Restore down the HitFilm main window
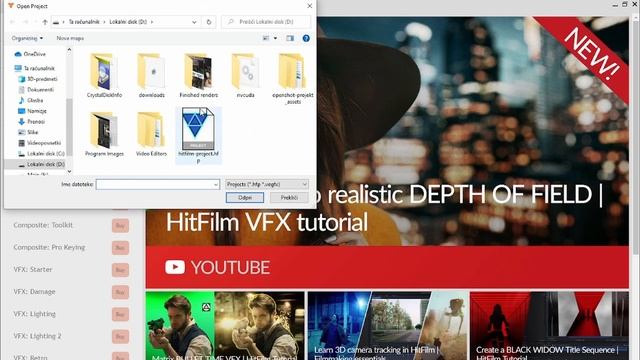This screenshot has height=360, width=640. [624, 4]
